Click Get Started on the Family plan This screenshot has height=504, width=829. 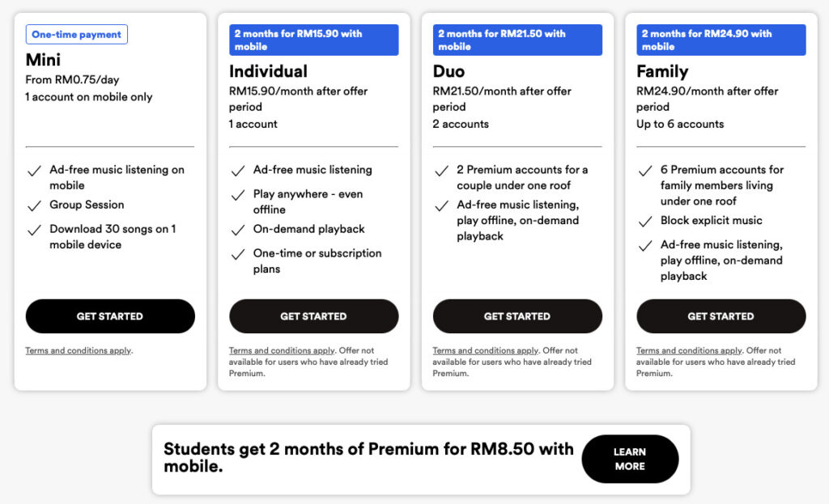pos(721,316)
